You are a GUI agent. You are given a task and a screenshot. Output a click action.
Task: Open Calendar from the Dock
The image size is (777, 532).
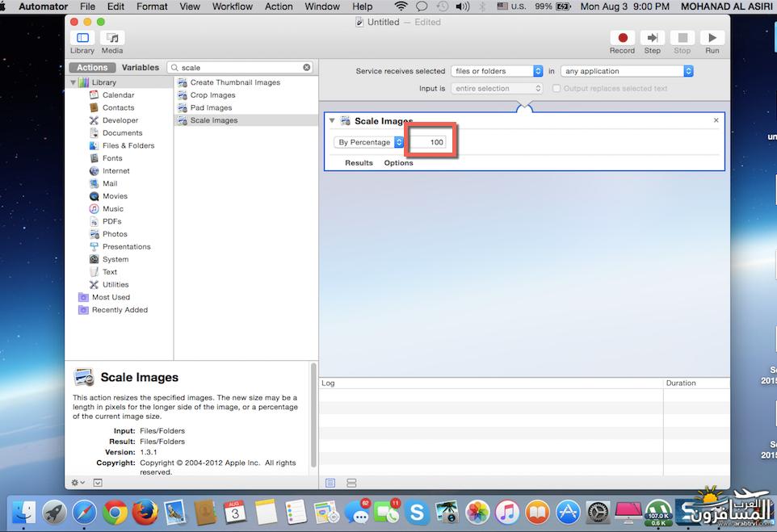[235, 512]
